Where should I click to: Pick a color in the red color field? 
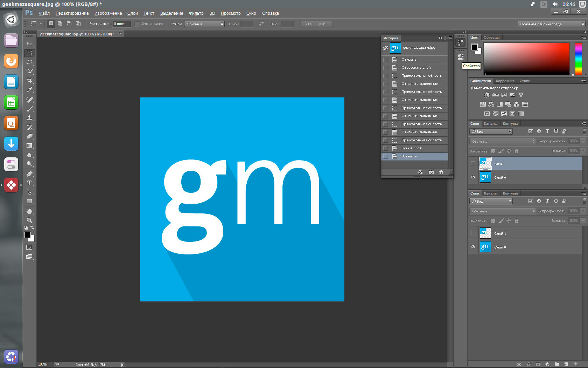point(526,59)
